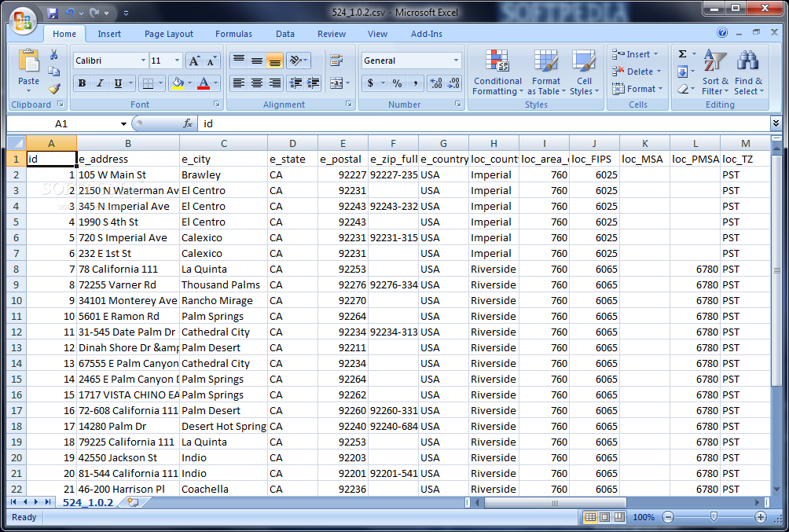Viewport: 789px width, 532px height.
Task: Undo last action in Quick Access Toolbar
Action: point(70,13)
